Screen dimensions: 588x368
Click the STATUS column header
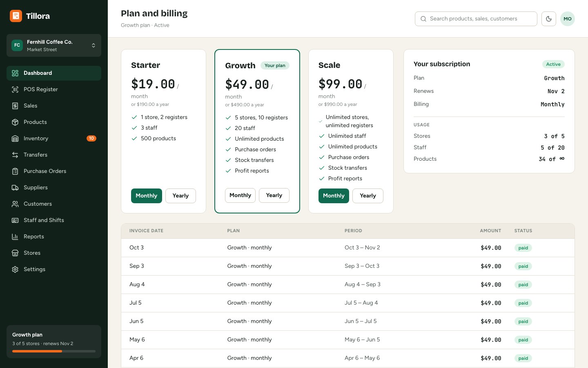click(523, 231)
